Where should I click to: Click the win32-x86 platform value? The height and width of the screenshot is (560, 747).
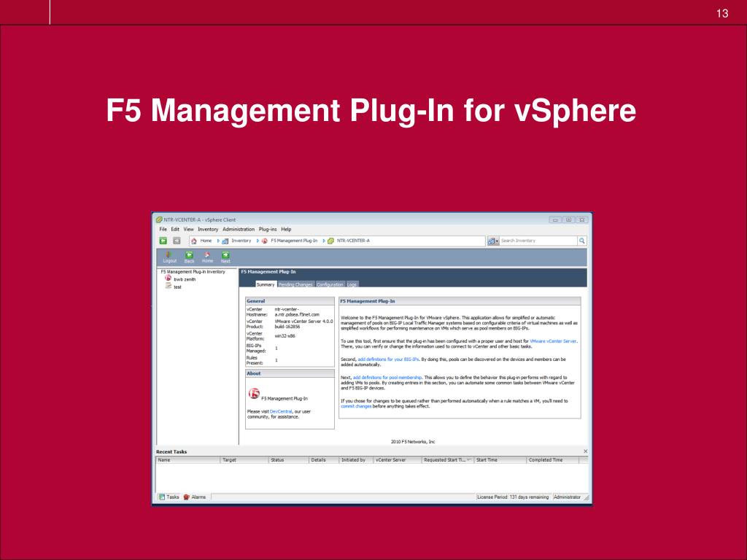(285, 336)
